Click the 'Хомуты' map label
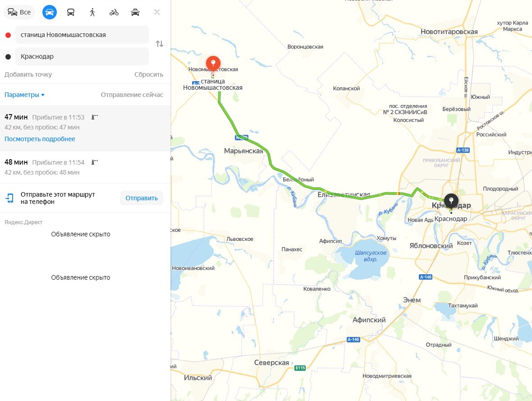 pyautogui.click(x=386, y=238)
